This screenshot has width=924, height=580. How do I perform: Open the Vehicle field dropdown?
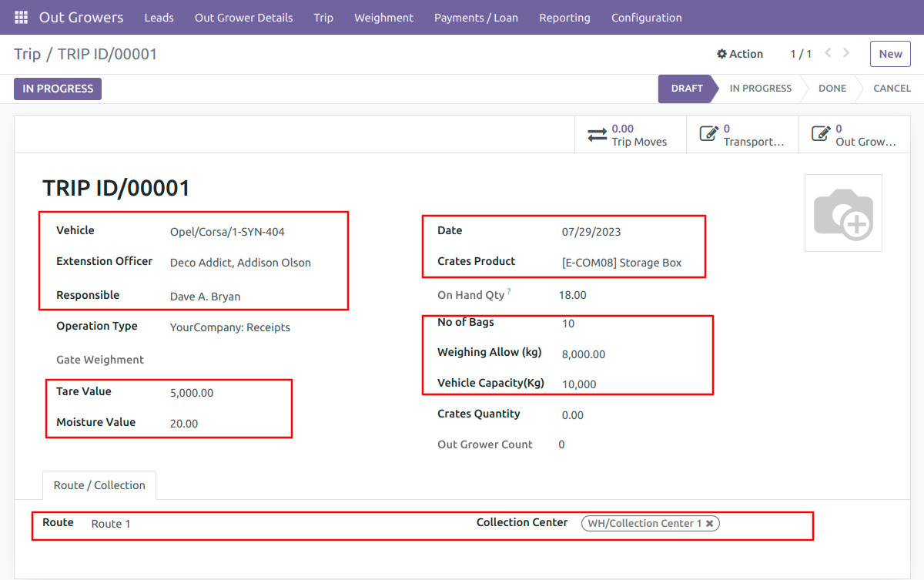(254, 231)
